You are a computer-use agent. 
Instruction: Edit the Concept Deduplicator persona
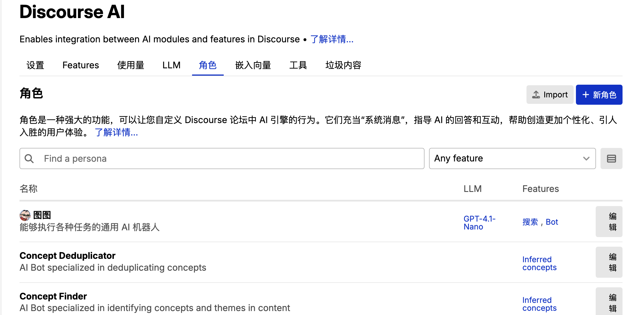[x=609, y=262]
